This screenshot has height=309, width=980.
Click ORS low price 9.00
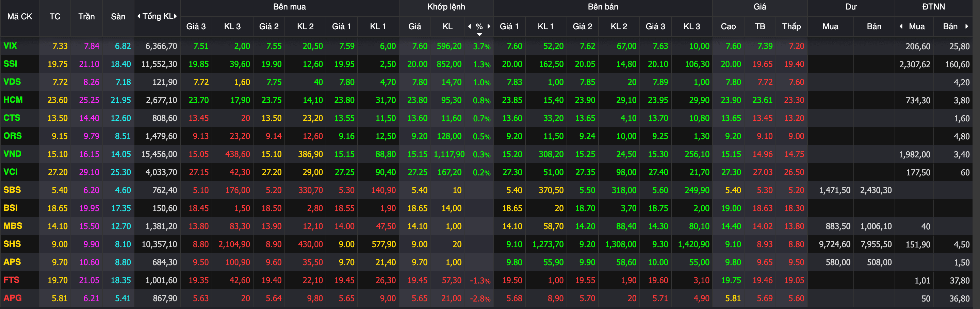(x=796, y=136)
